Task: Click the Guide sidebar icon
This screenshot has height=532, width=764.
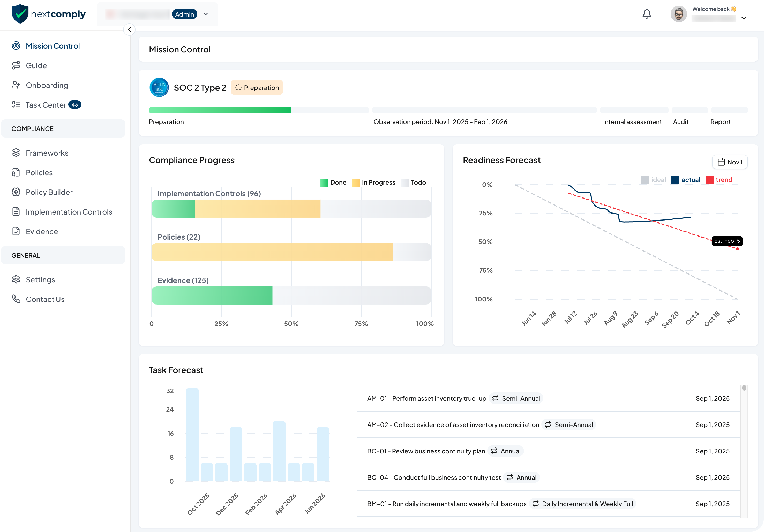Action: point(16,65)
